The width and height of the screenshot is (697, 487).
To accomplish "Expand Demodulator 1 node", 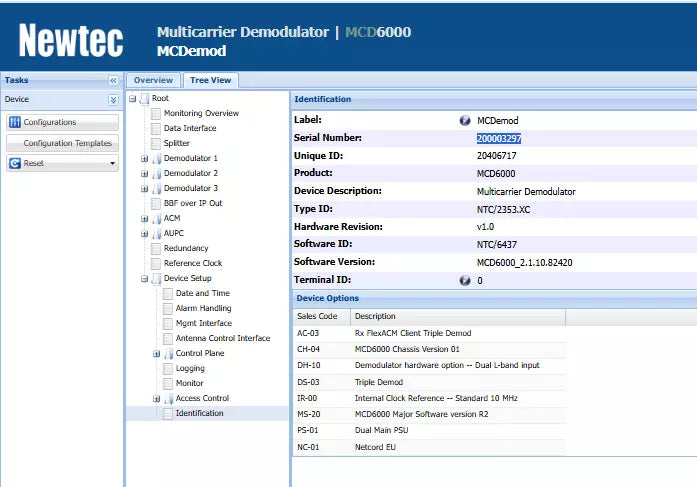I will [x=144, y=159].
